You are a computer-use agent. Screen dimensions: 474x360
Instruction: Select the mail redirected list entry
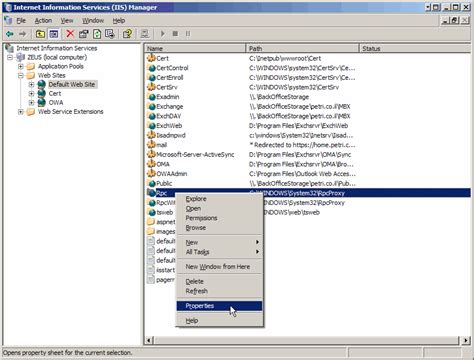162,145
